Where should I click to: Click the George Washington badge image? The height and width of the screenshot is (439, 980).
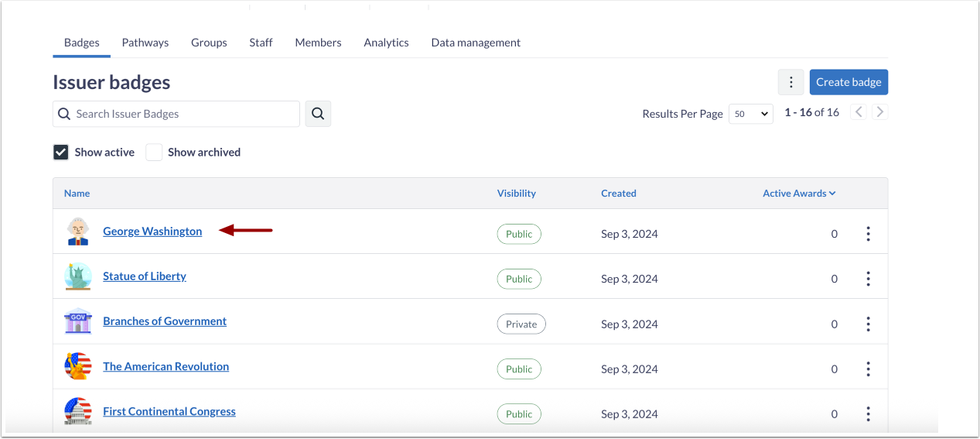[x=77, y=232]
